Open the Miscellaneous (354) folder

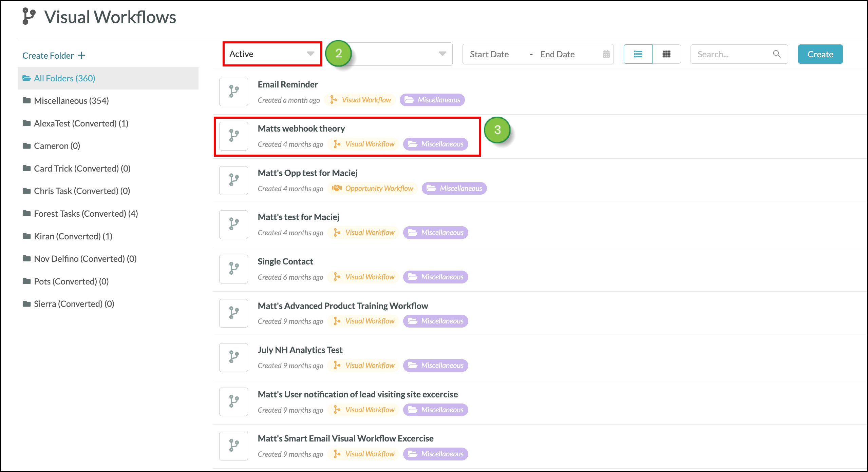(71, 101)
